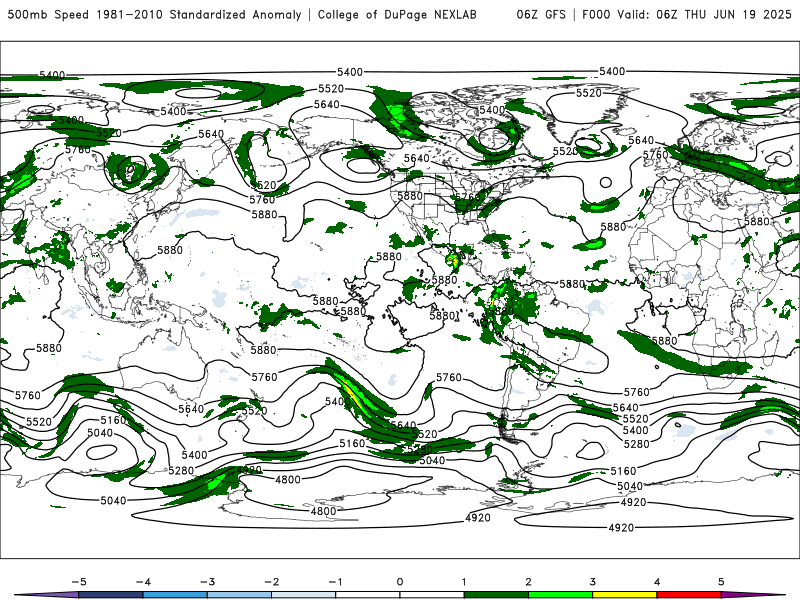The height and width of the screenshot is (600, 800).
Task: Click the '5880' contour label over southwestern United States
Action: point(410,196)
